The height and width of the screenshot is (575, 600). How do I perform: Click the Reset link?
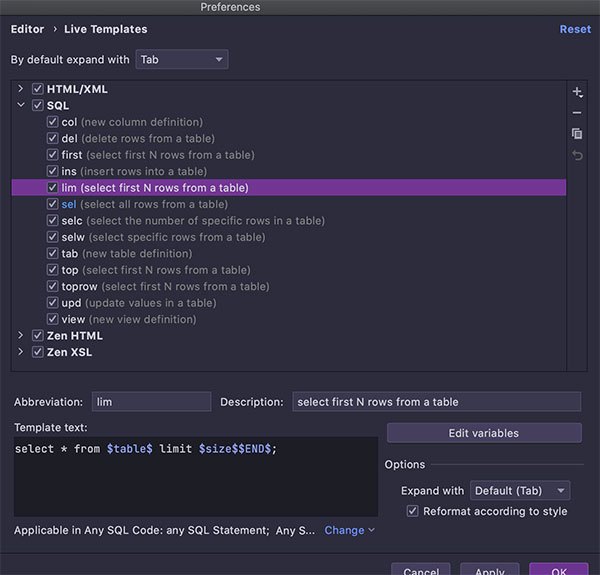[575, 29]
